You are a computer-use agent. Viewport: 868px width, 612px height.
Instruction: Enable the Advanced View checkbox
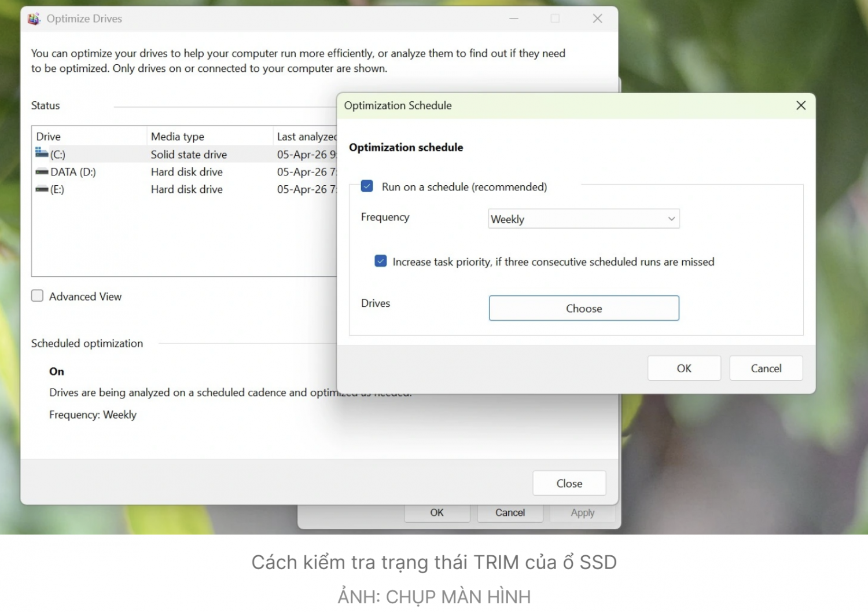38,296
